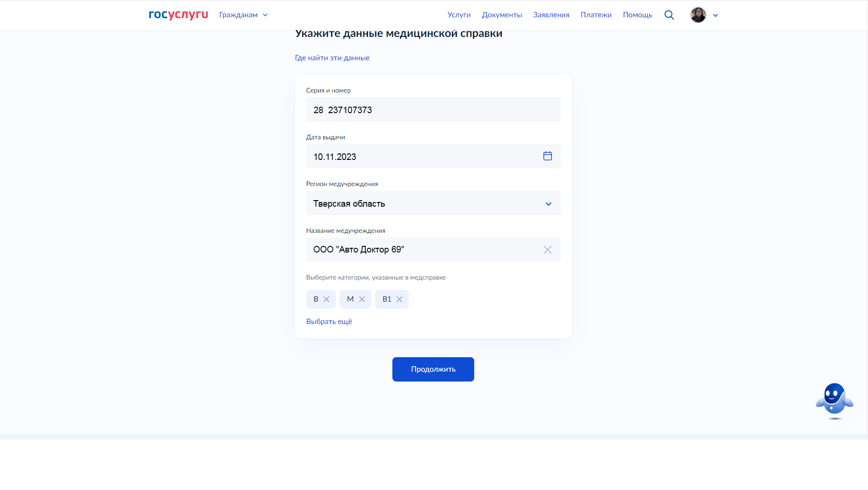Click the Где найти эти данные link

[332, 58]
